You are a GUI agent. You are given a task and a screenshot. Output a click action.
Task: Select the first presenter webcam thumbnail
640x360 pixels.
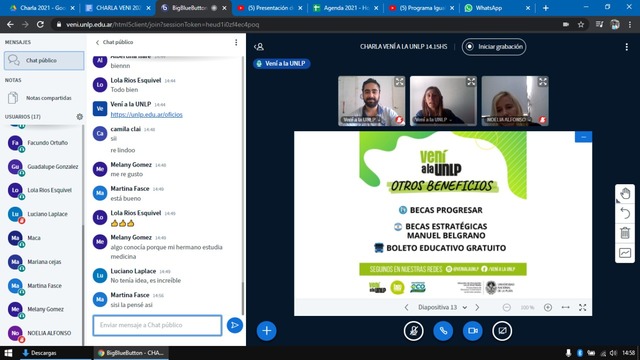point(371,101)
